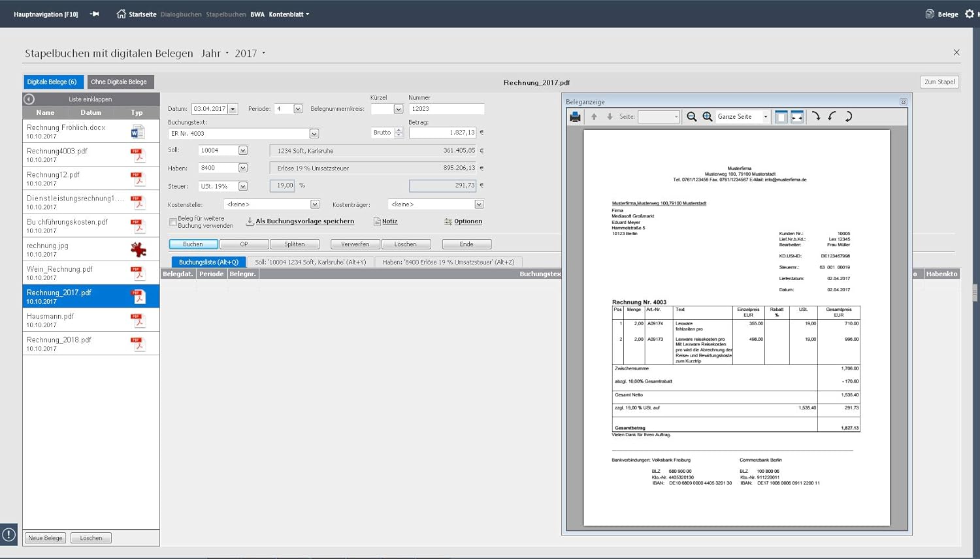Fit receipt preview to page width

click(797, 117)
